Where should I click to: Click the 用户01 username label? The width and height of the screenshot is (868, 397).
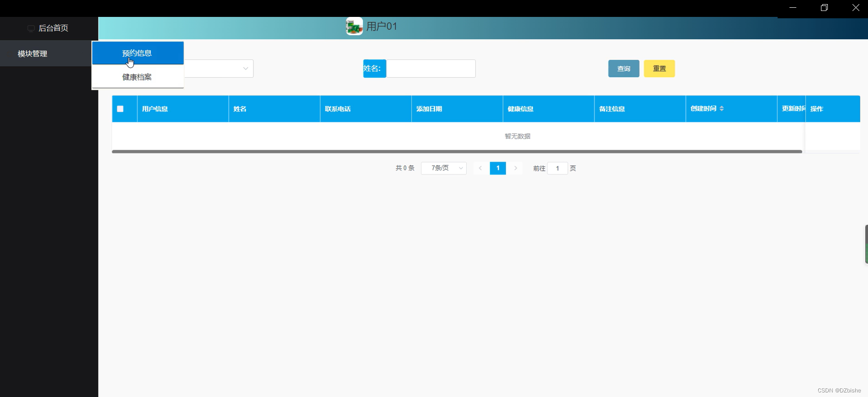click(382, 26)
